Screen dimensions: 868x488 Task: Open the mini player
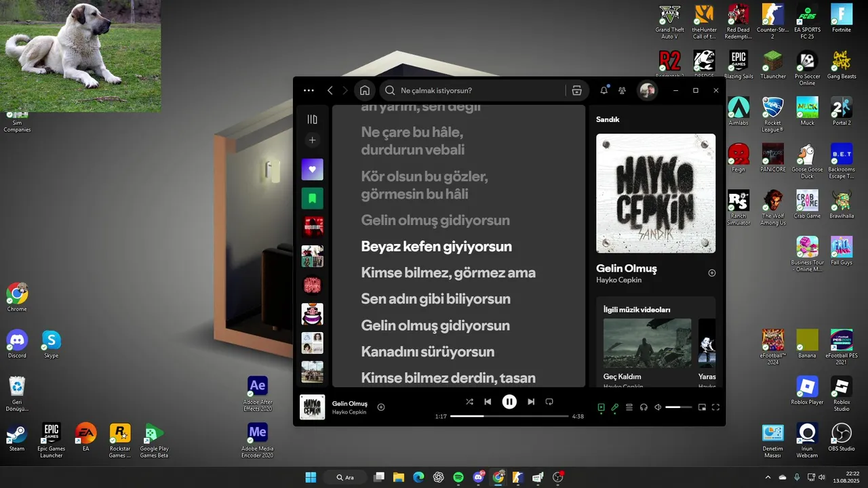702,407
